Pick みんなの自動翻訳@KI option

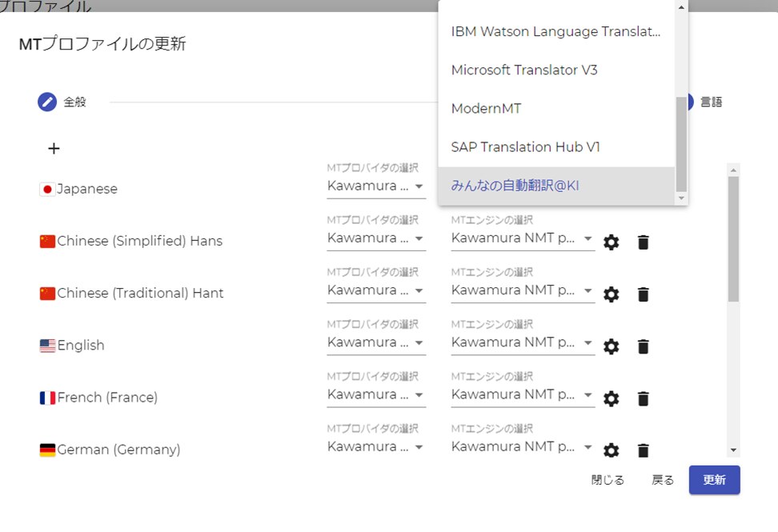point(515,186)
